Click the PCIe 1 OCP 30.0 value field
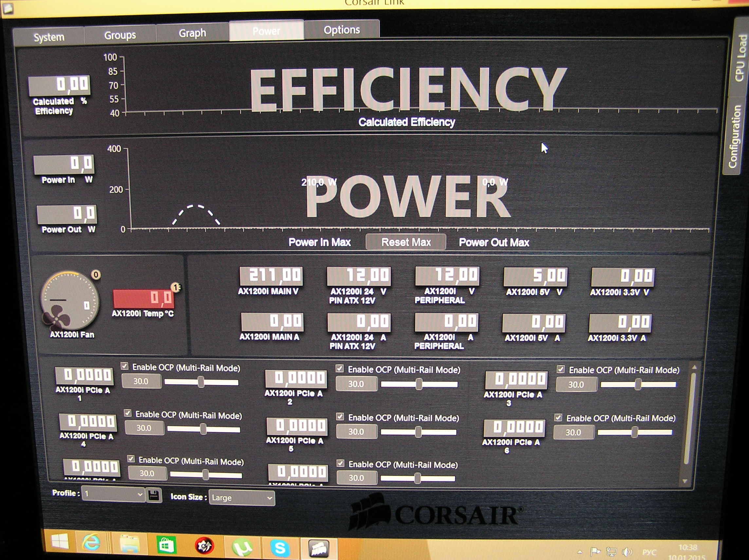 tap(141, 381)
